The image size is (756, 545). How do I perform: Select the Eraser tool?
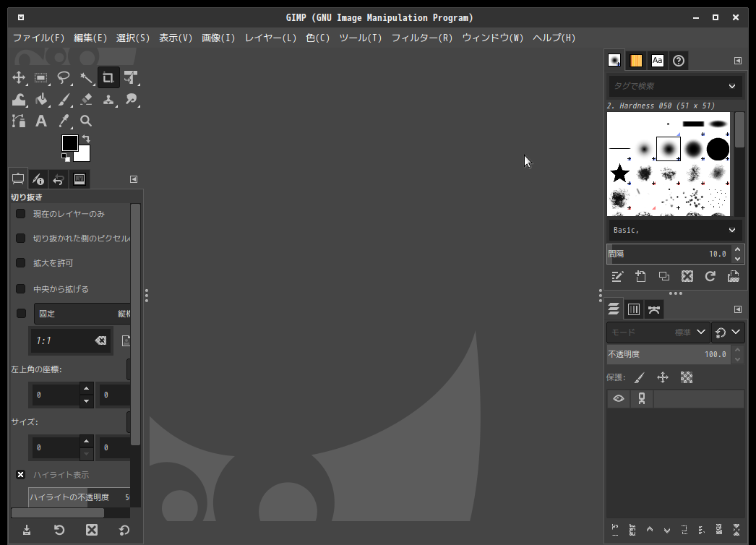pos(86,99)
